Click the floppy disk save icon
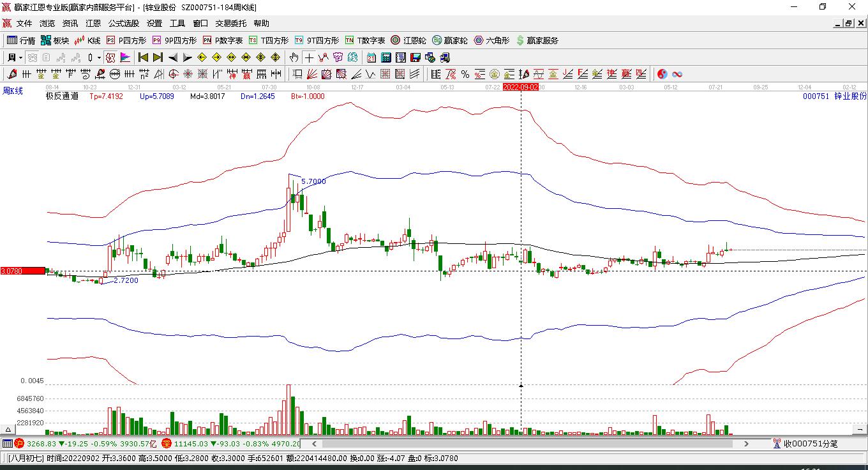The image size is (868, 470). [x=415, y=57]
